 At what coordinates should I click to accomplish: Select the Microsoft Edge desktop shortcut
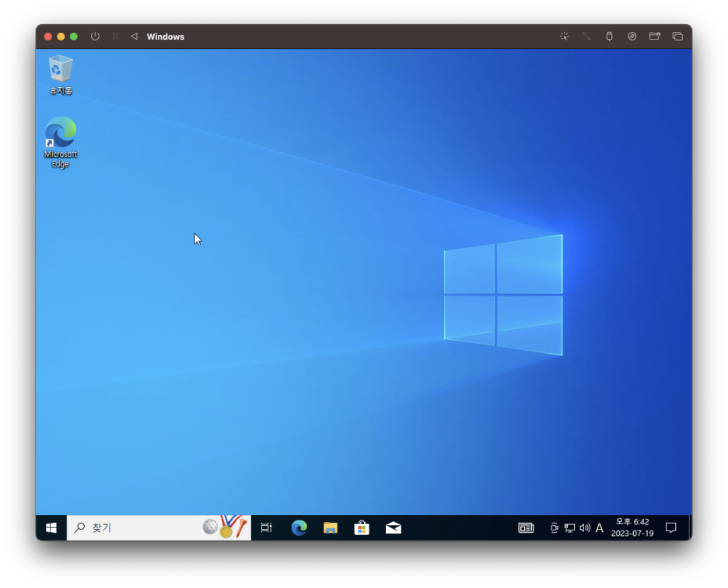(x=61, y=142)
